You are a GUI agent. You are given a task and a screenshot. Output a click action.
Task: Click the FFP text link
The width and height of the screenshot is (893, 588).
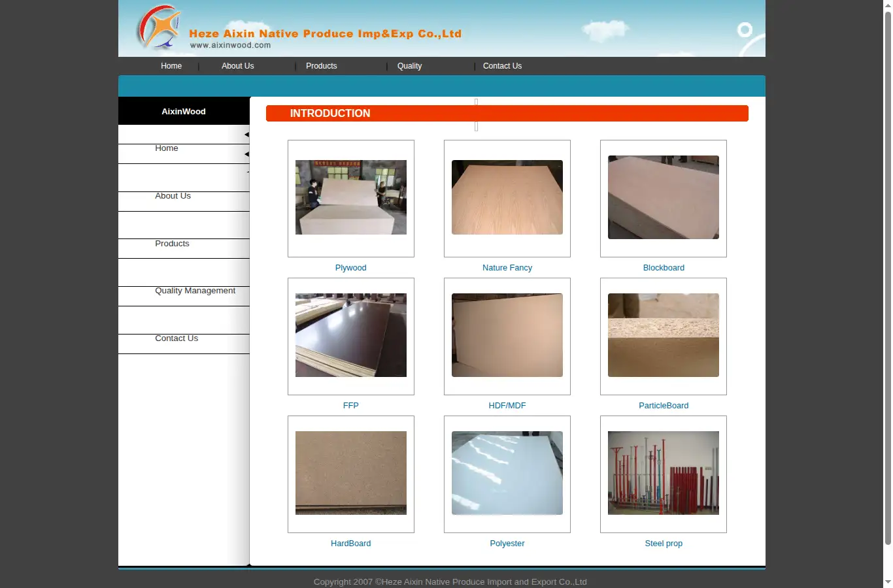[351, 406]
